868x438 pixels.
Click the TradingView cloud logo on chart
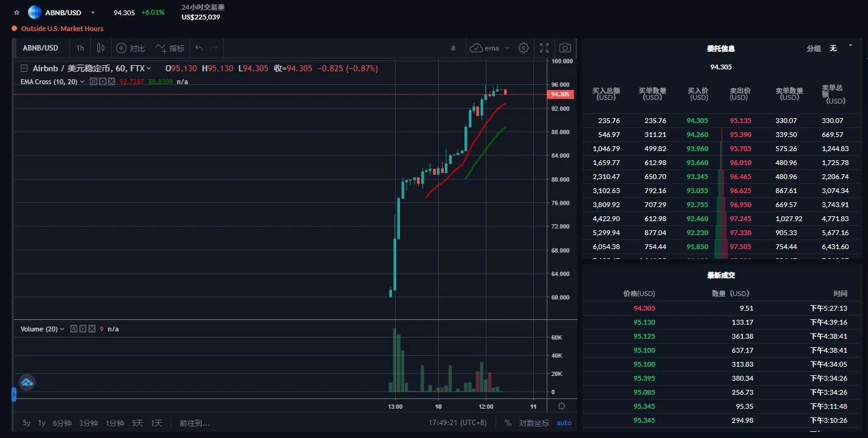(27, 383)
